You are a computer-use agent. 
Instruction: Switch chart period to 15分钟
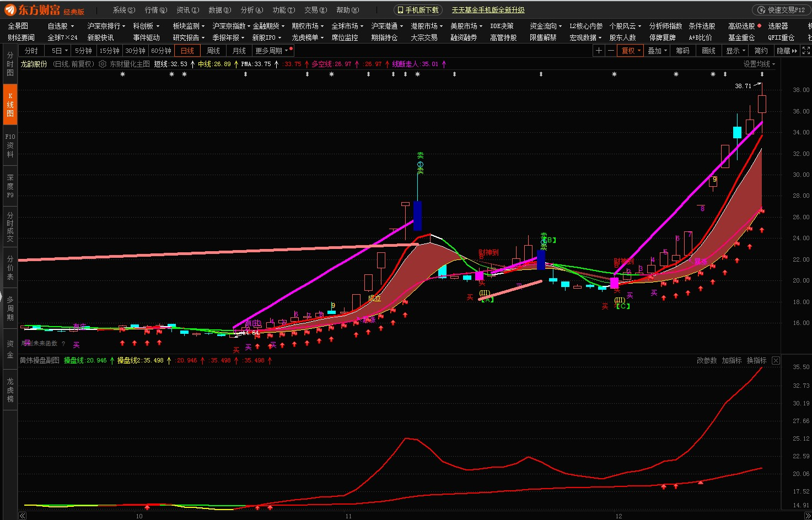point(109,51)
